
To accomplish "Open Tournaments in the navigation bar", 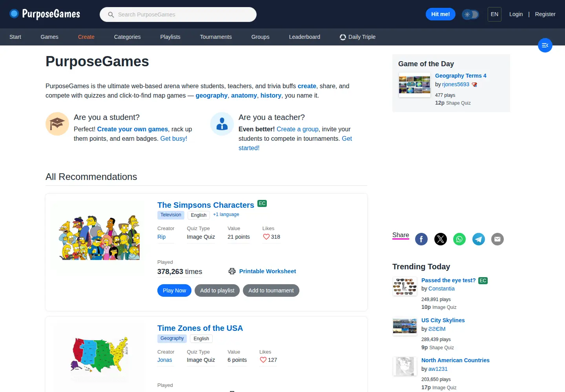I will coord(216,37).
